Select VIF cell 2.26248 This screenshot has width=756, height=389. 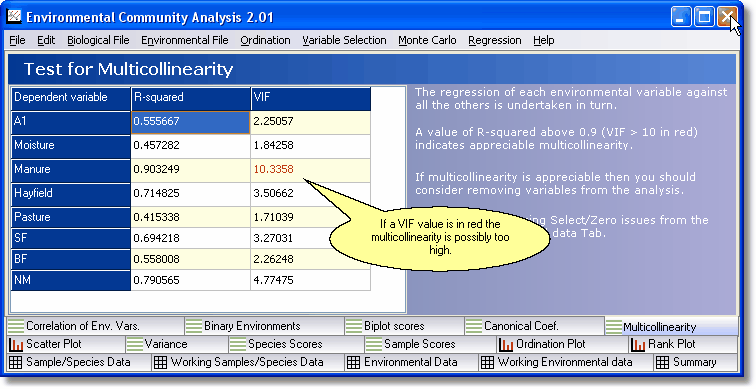[x=311, y=260]
